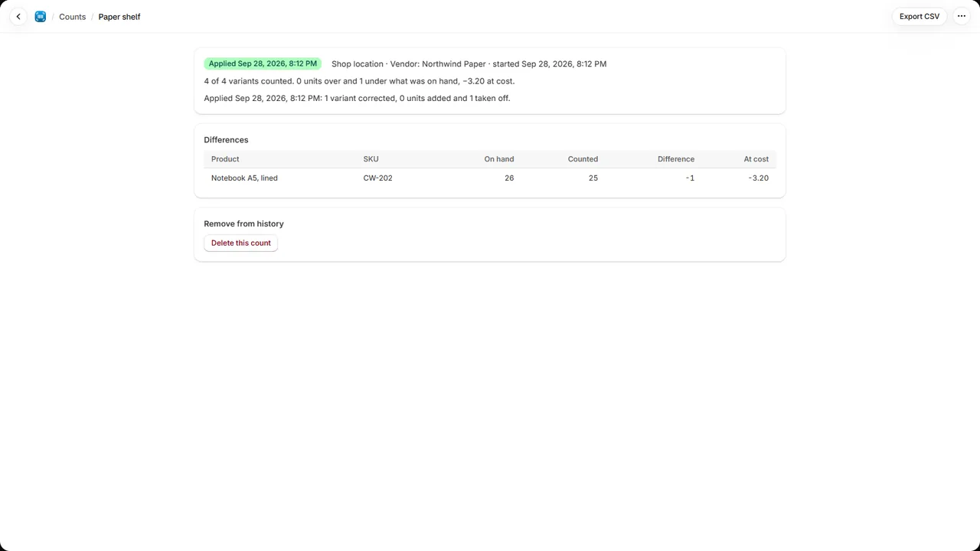
Task: Click the 1 variant corrected summary line
Action: [357, 98]
